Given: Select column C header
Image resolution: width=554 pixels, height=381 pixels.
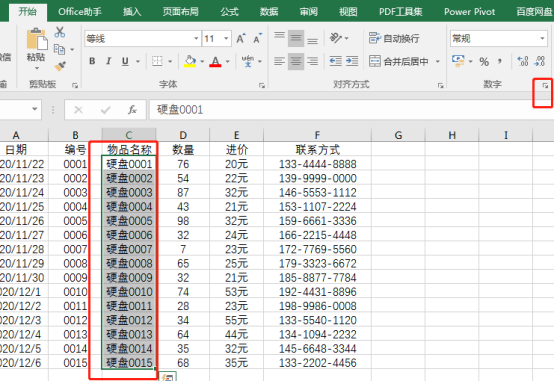Looking at the screenshot, I should (129, 135).
